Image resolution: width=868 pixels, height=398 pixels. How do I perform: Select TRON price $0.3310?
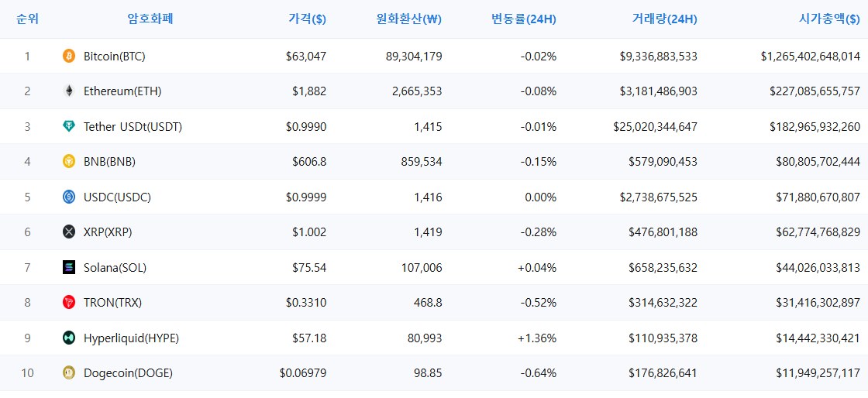click(306, 303)
